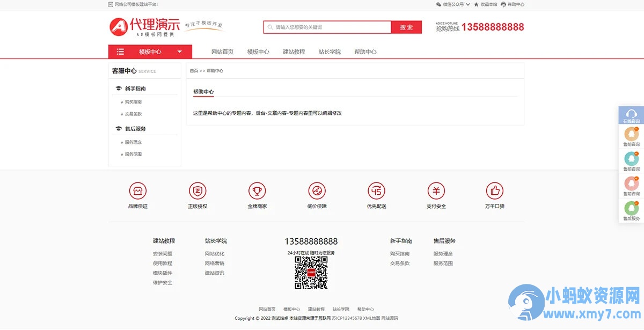The height and width of the screenshot is (330, 644).
Task: Click the graduation cap icon beside sidebar 新手指南
Action: (119, 89)
